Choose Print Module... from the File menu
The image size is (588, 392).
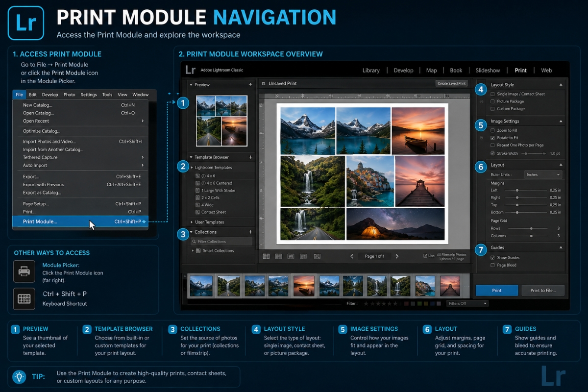(80, 221)
